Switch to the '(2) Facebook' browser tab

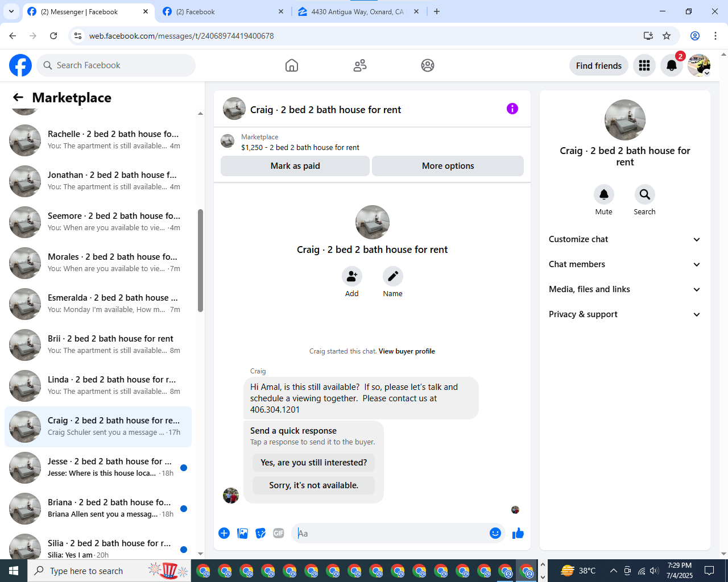click(x=223, y=11)
